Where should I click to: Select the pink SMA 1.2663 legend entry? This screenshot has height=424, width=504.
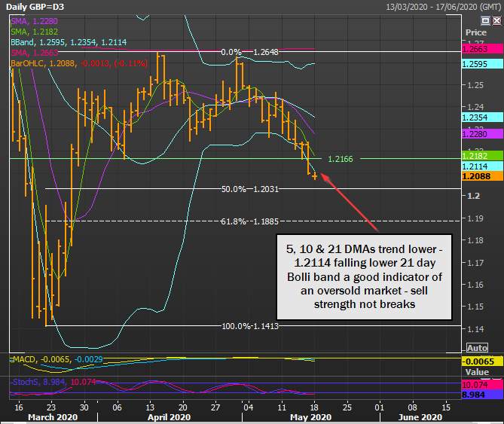pyautogui.click(x=34, y=53)
